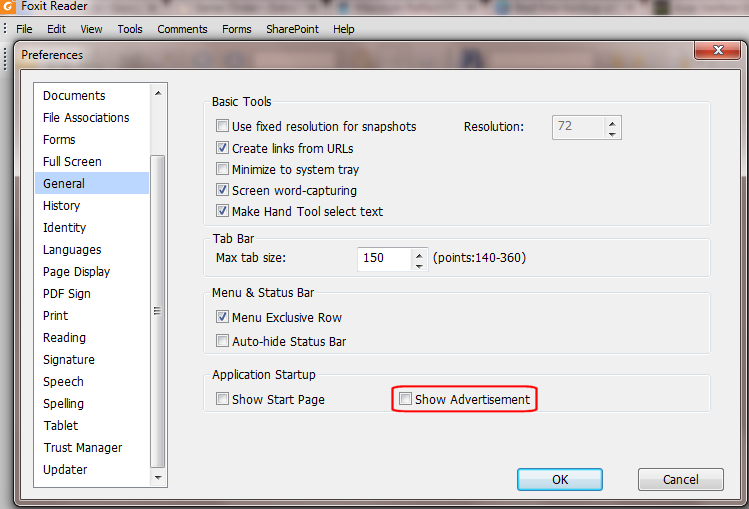Select PDF Sign category

click(92, 294)
